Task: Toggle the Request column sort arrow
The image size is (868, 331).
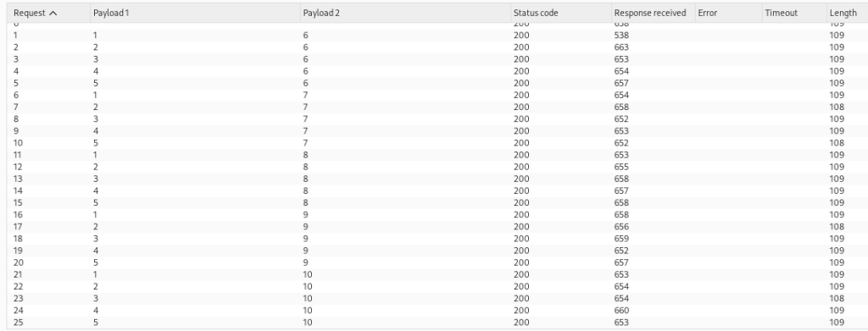Action: 53,14
